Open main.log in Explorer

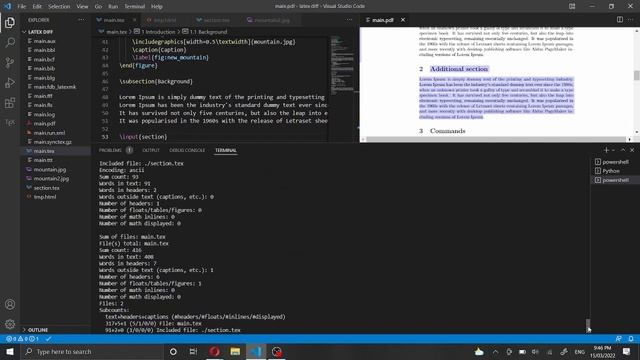(x=44, y=114)
